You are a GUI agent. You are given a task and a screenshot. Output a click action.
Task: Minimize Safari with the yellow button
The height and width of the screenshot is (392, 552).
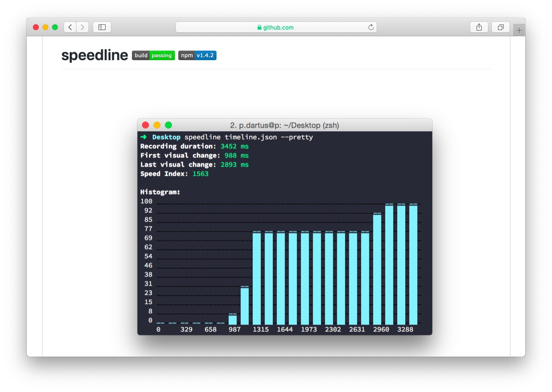(x=45, y=27)
